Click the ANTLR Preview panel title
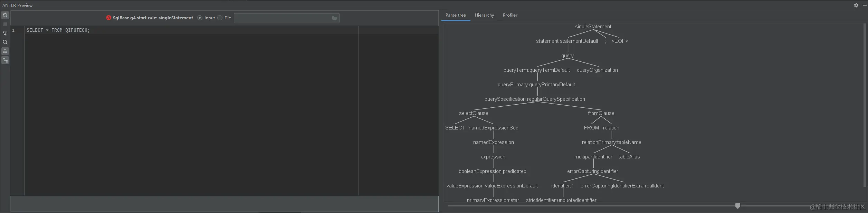The width and height of the screenshot is (868, 213). (18, 5)
